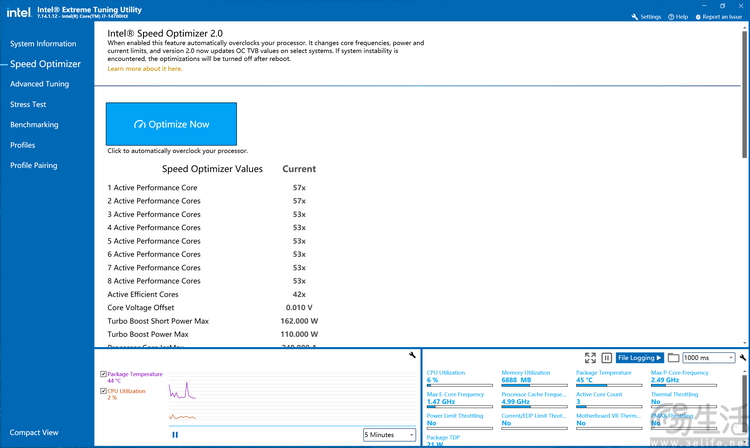
Task: Select the 2 Active Performance Cores row
Action: coord(213,201)
